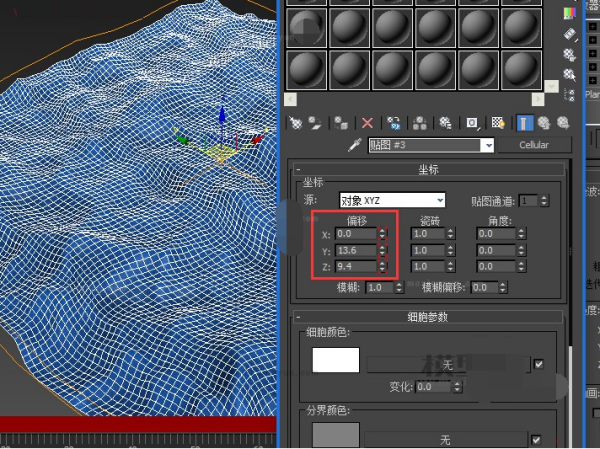Click the 变化 value field

(x=433, y=387)
